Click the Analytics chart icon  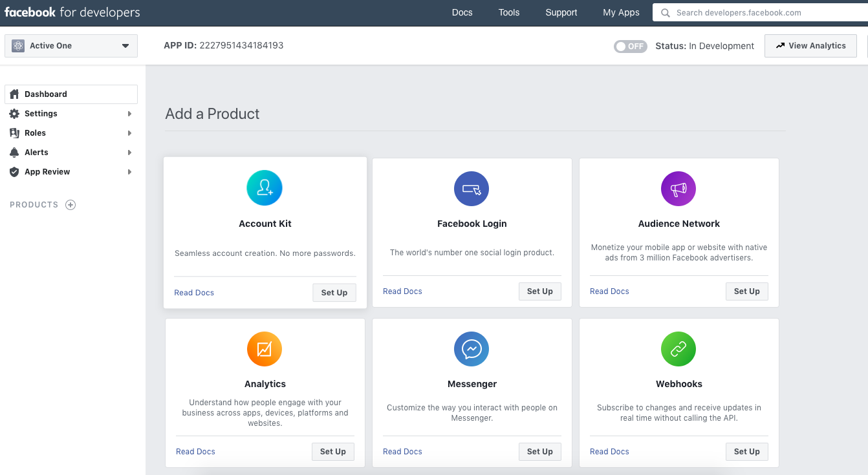tap(265, 350)
